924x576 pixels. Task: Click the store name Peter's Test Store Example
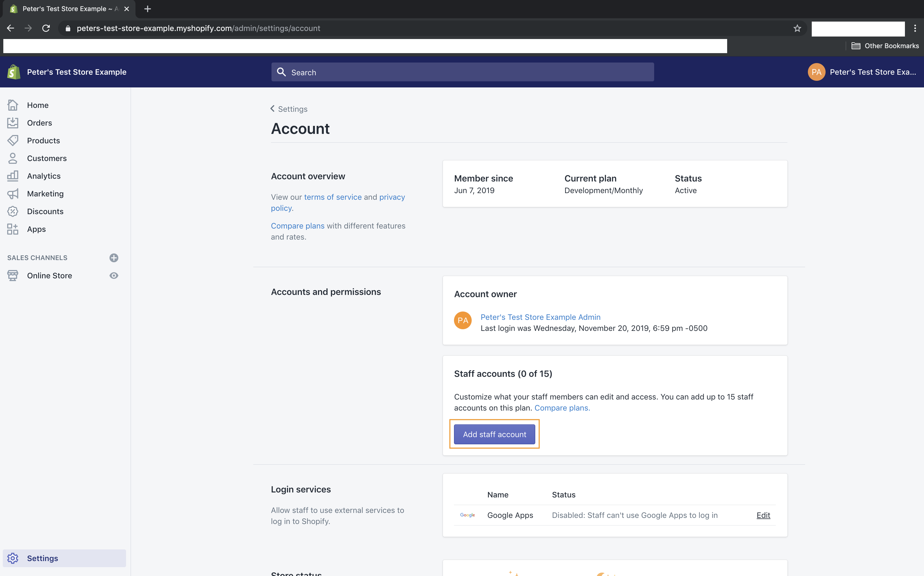pyautogui.click(x=77, y=72)
